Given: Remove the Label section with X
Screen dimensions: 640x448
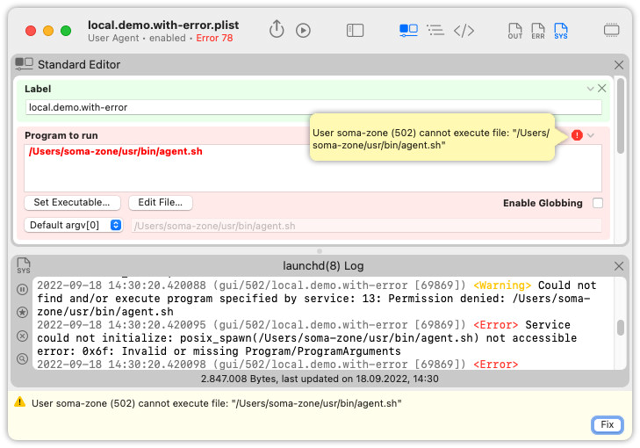Looking at the screenshot, I should (602, 88).
